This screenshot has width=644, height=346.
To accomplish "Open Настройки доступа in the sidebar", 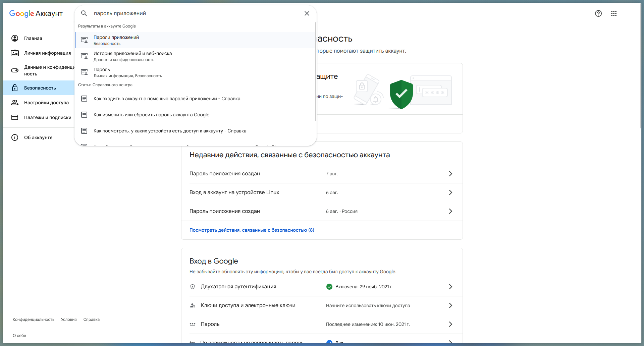I will pos(39,103).
